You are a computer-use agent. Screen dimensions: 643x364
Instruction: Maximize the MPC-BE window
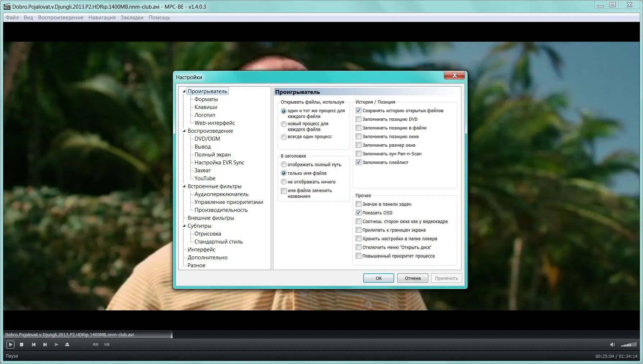(x=612, y=5)
